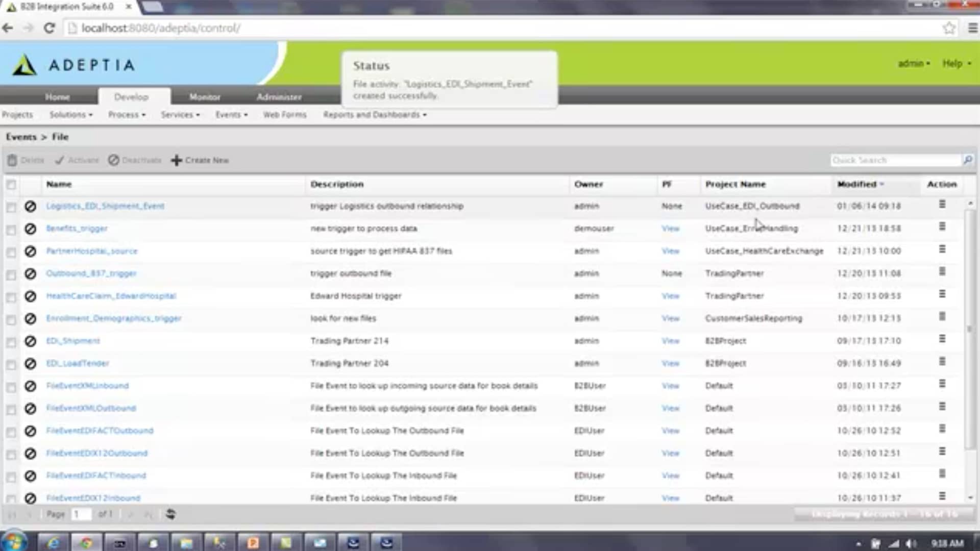Expand the Services dropdown menu
Screen dimensions: 980x551
pos(180,115)
